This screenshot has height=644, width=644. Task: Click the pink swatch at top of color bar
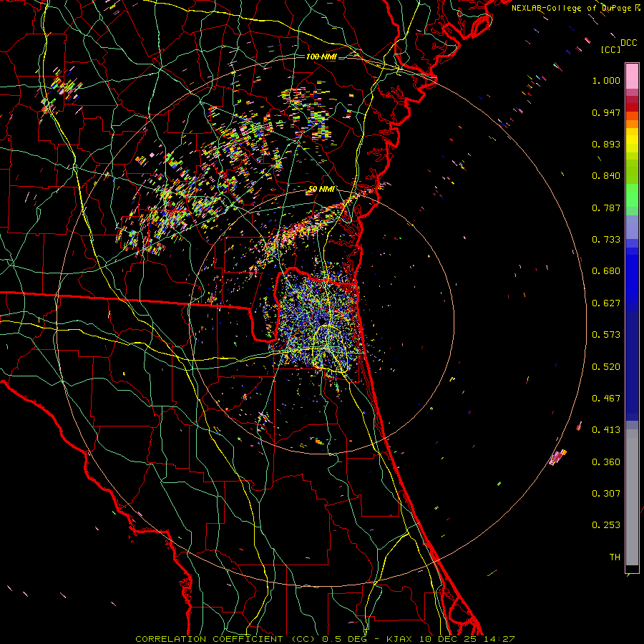[632, 76]
